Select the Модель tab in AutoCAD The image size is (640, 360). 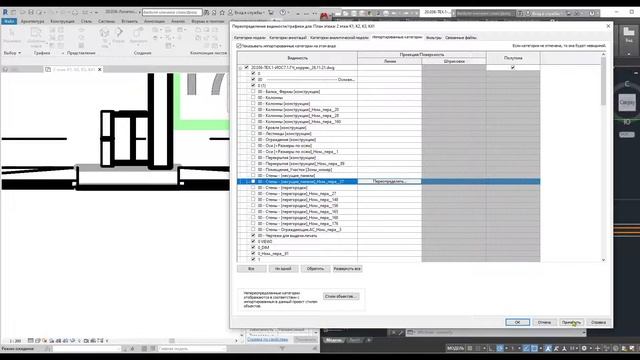tap(334, 340)
